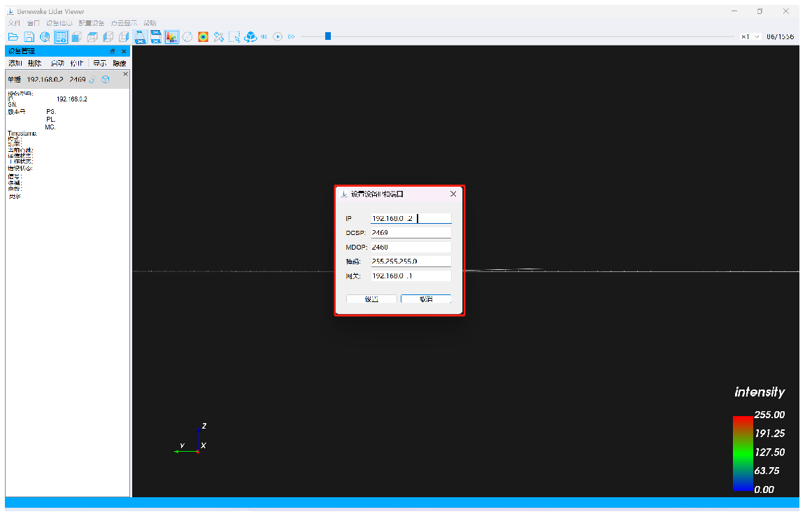Open the 文件 menu
812x521 pixels.
[x=14, y=23]
